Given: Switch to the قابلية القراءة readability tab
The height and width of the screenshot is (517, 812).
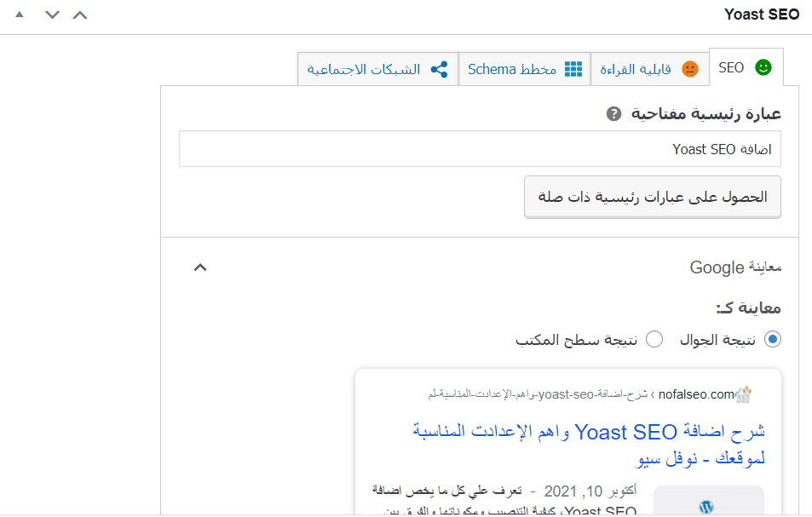Looking at the screenshot, I should click(649, 69).
